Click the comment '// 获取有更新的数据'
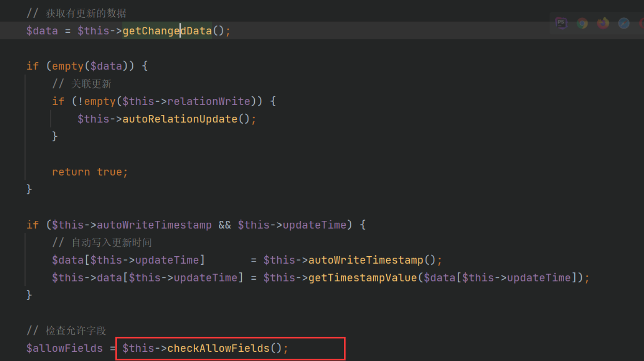Screen dimensions: 644x361 (x=76, y=13)
